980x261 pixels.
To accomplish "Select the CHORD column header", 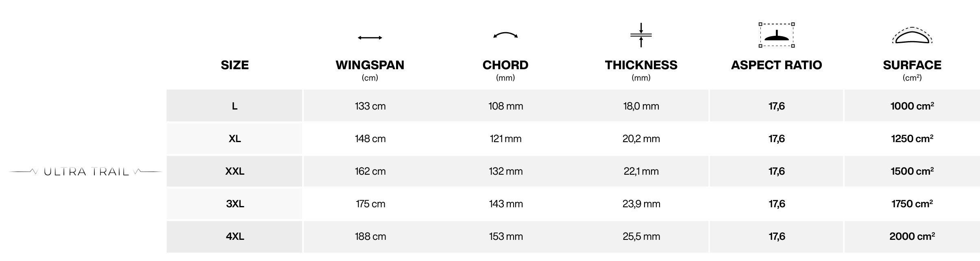I will (x=505, y=65).
